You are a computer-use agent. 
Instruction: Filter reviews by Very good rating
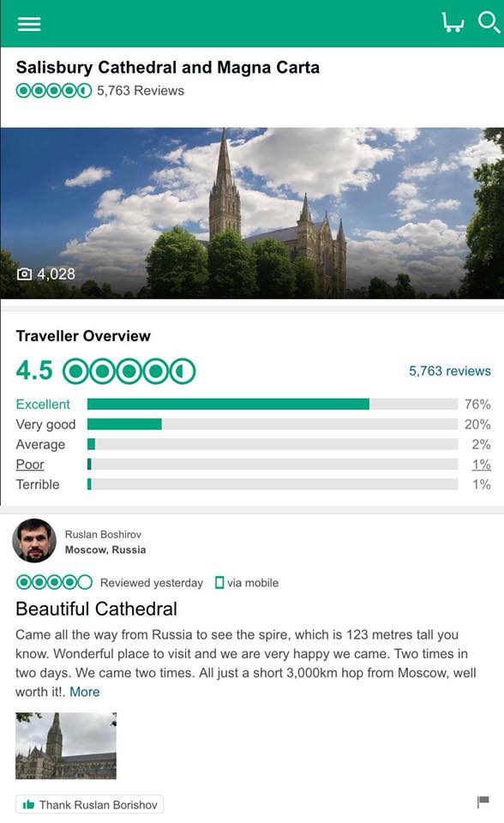click(45, 424)
